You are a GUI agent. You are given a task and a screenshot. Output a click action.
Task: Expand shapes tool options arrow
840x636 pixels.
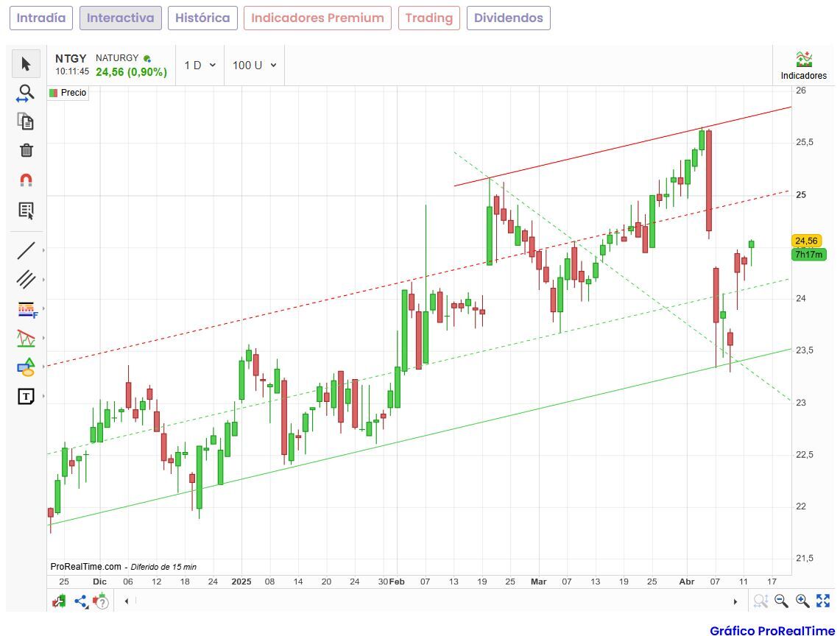pos(43,367)
